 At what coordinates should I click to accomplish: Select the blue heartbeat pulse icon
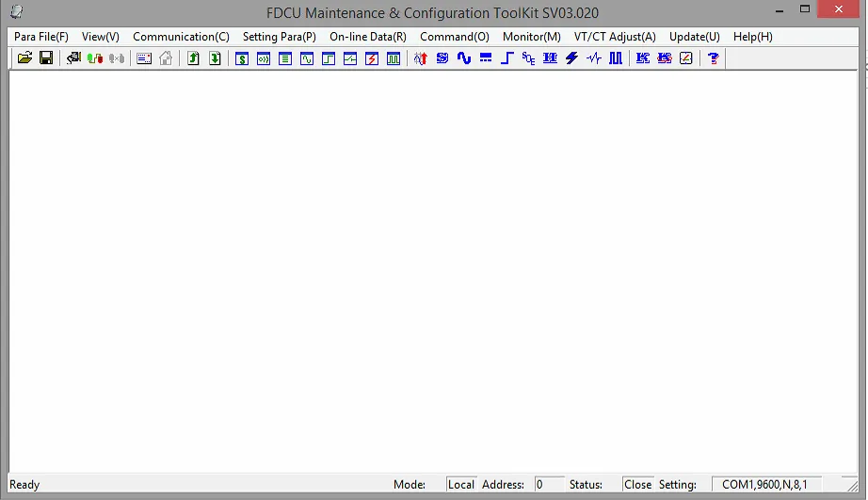594,58
